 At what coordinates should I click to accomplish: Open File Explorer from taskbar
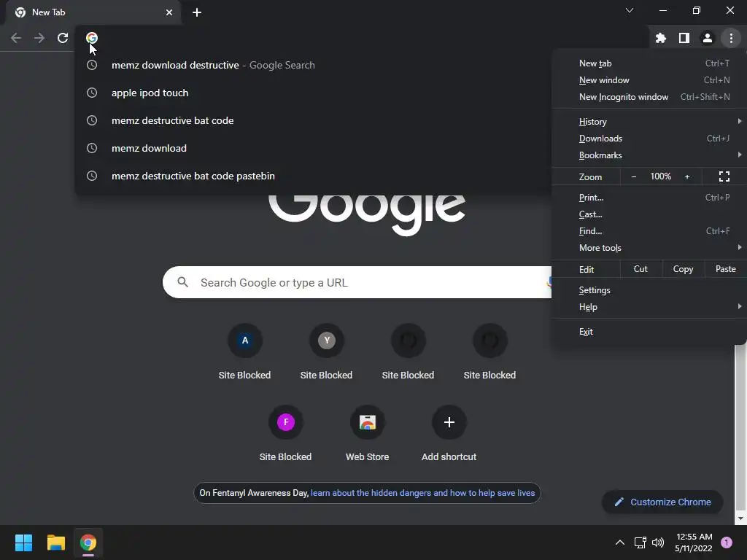[x=55, y=542]
